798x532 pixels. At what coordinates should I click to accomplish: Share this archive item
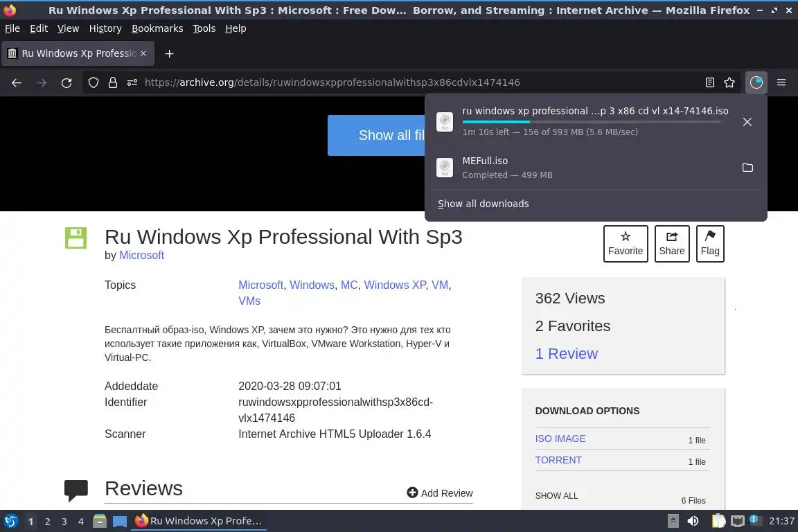pyautogui.click(x=672, y=244)
